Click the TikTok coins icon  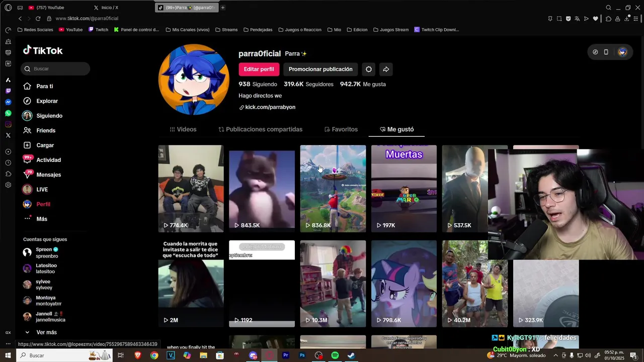point(595,52)
